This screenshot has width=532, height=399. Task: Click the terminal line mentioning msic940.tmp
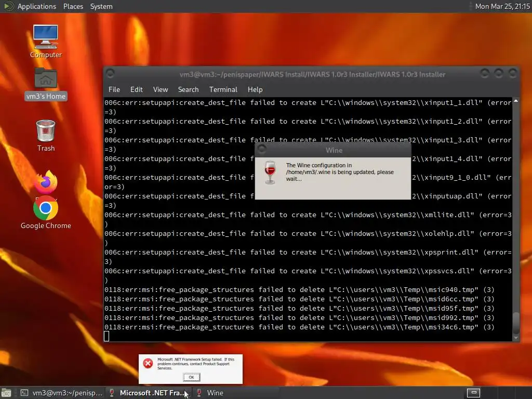click(299, 290)
